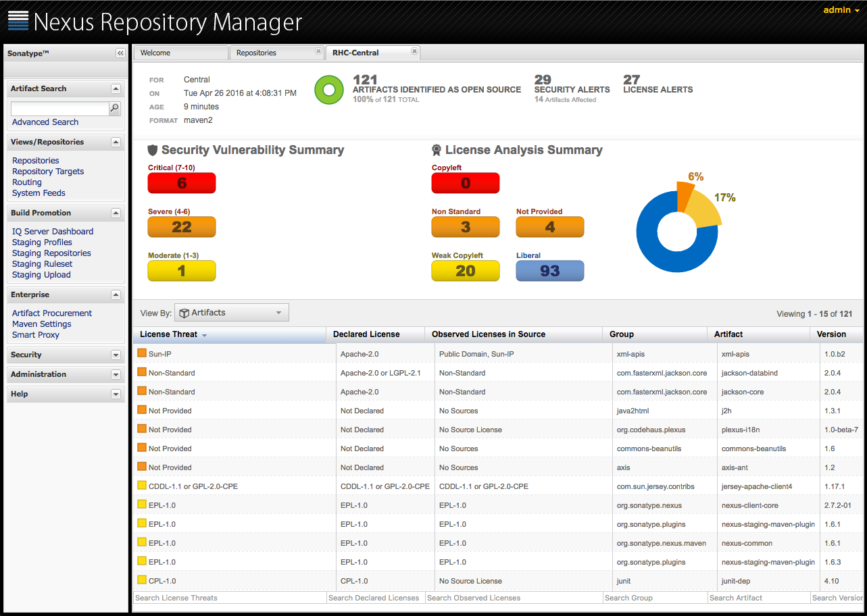Switch to the Welcome tab
The width and height of the screenshot is (867, 616).
click(180, 53)
